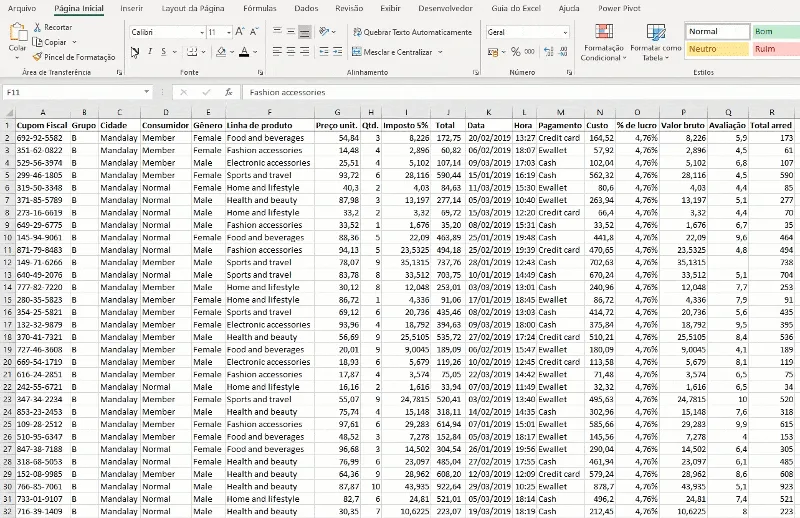
Task: Expand the underline style arrow
Action: 174,52
